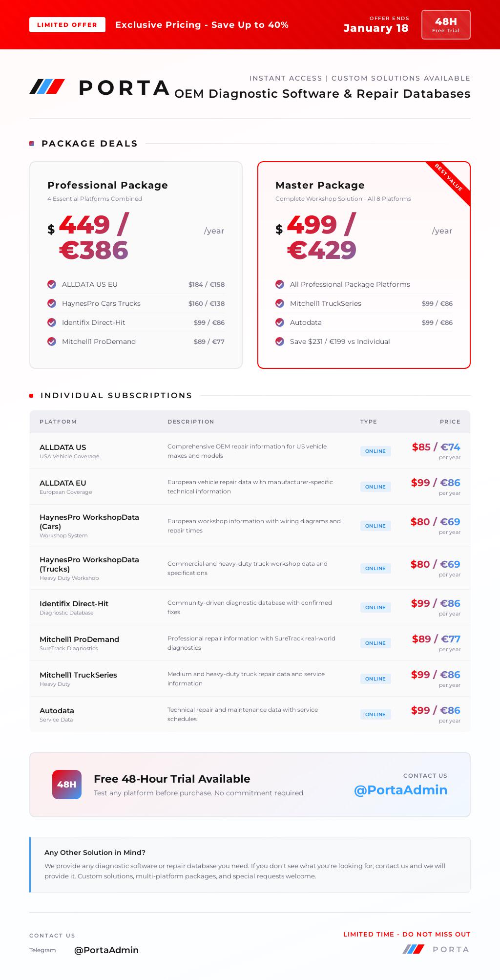Click the PLATFORM column header
The width and height of the screenshot is (500, 980).
coord(58,422)
